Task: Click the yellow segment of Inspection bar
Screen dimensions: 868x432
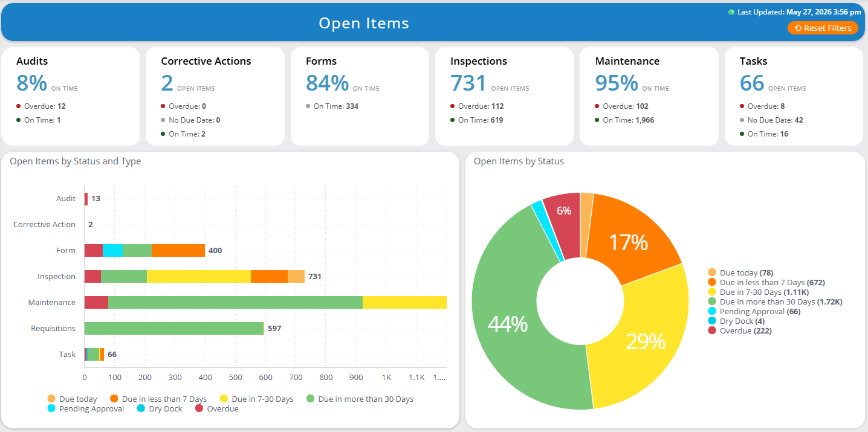Action: click(199, 276)
